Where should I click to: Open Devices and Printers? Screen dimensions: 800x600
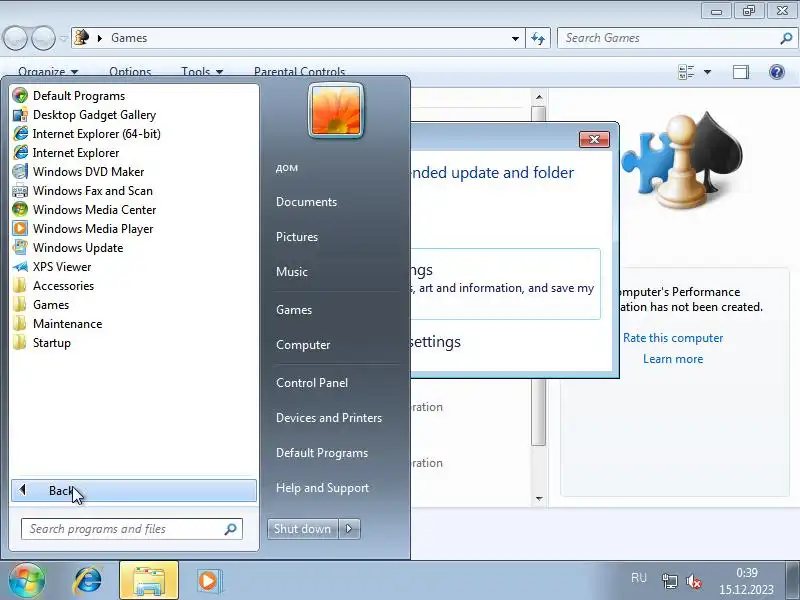point(329,418)
